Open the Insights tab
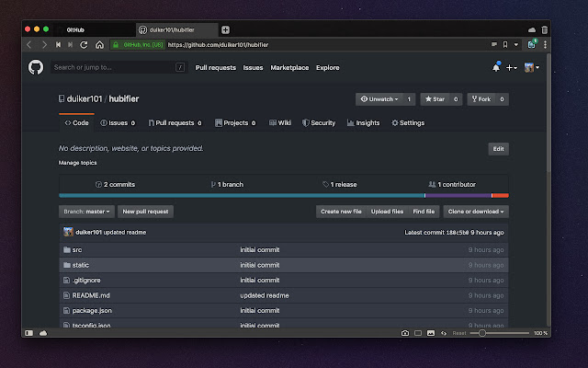The width and height of the screenshot is (588, 368). coord(363,122)
